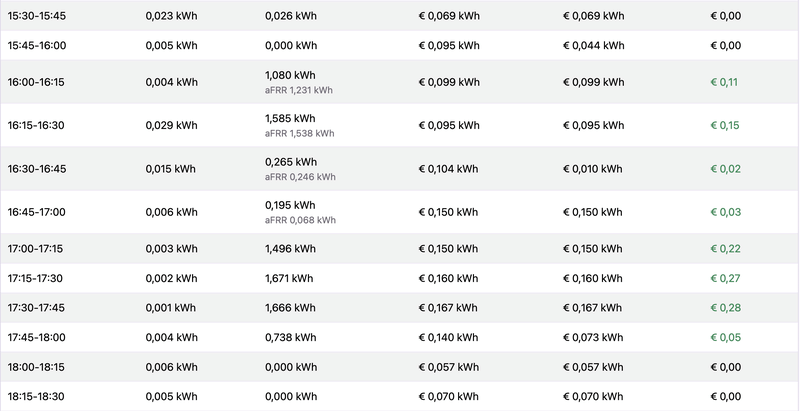Click the 1,671 kWh value

289,278
